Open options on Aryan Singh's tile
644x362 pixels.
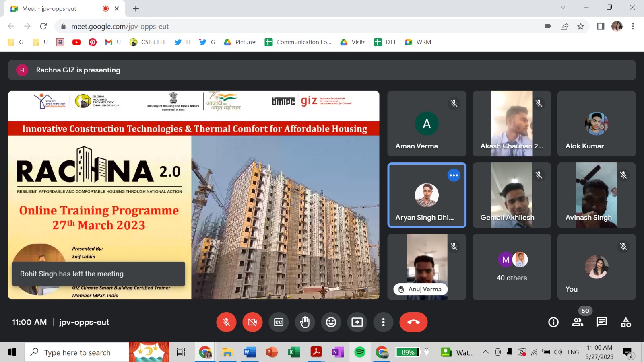454,175
